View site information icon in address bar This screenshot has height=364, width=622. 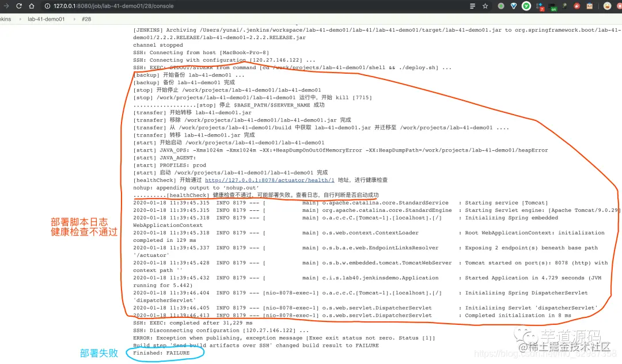[x=47, y=6]
